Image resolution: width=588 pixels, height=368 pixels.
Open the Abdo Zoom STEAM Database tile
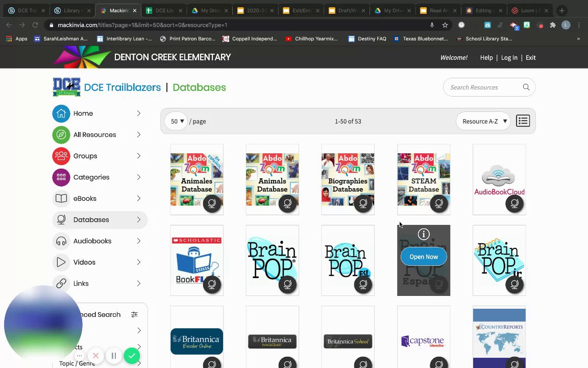pos(423,179)
